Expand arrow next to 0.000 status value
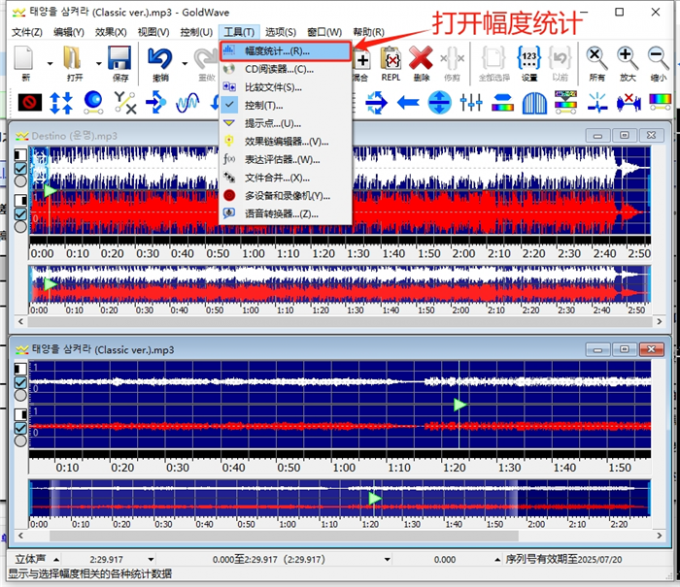 497,560
